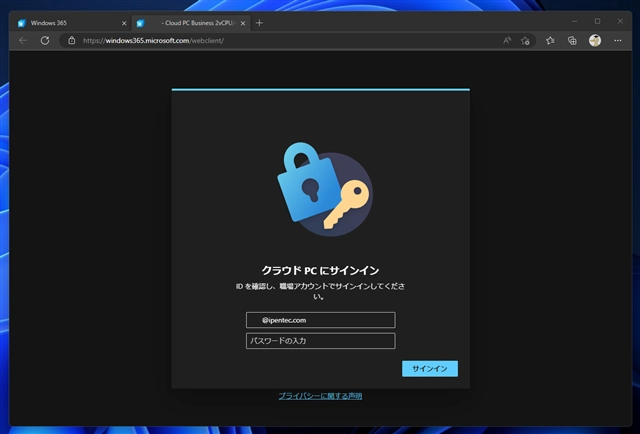Click the クラウド PC にサインイン heading
The height and width of the screenshot is (434, 640).
[320, 270]
